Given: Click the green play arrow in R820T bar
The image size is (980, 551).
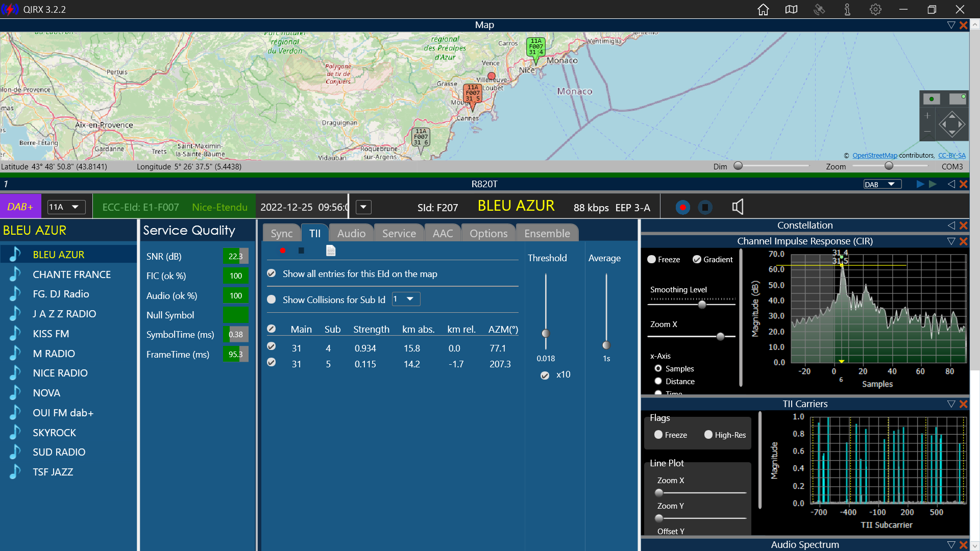Looking at the screenshot, I should coord(933,184).
